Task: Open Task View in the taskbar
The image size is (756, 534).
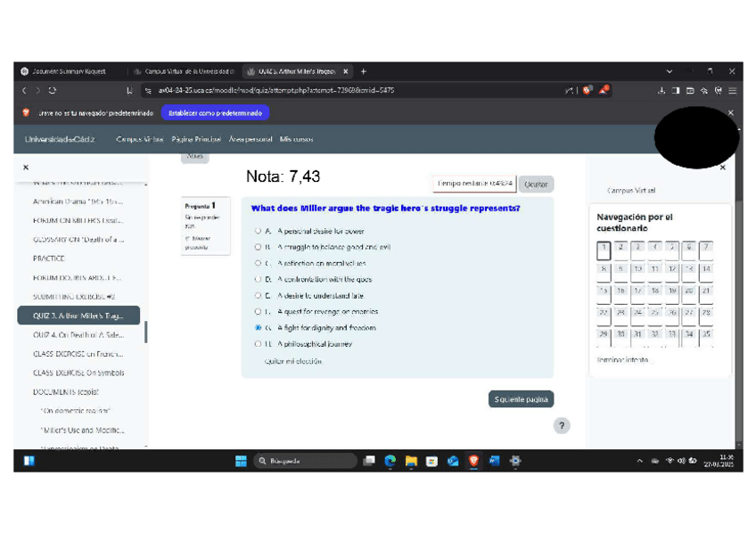Action: pyautogui.click(x=369, y=461)
